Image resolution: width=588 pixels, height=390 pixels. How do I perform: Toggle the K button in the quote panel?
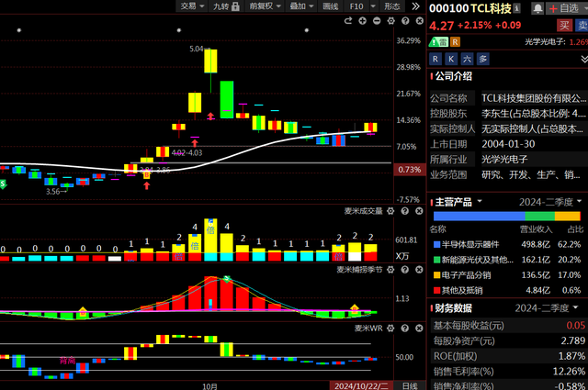coord(451,58)
